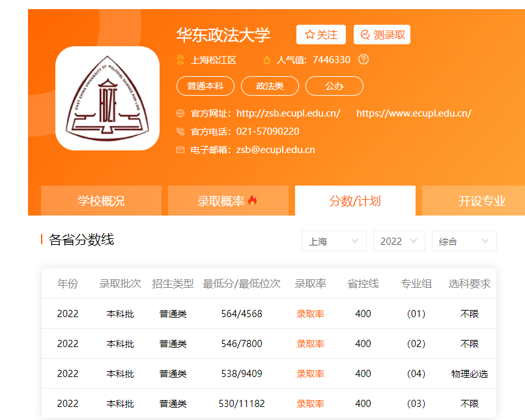Click the 各省分数线 section heading
Image resolution: width=525 pixels, height=420 pixels.
(81, 240)
